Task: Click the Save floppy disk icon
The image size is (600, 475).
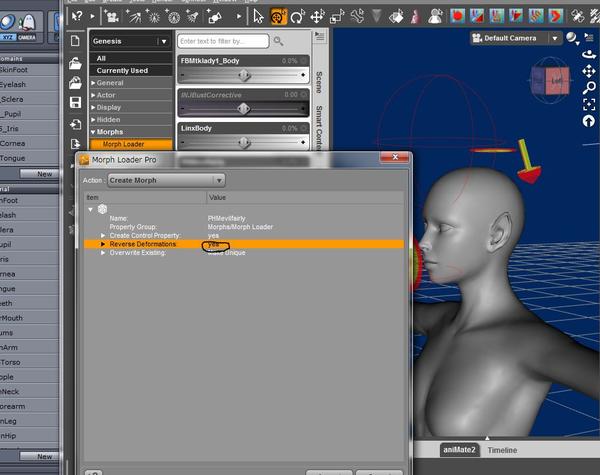Action: 75,103
